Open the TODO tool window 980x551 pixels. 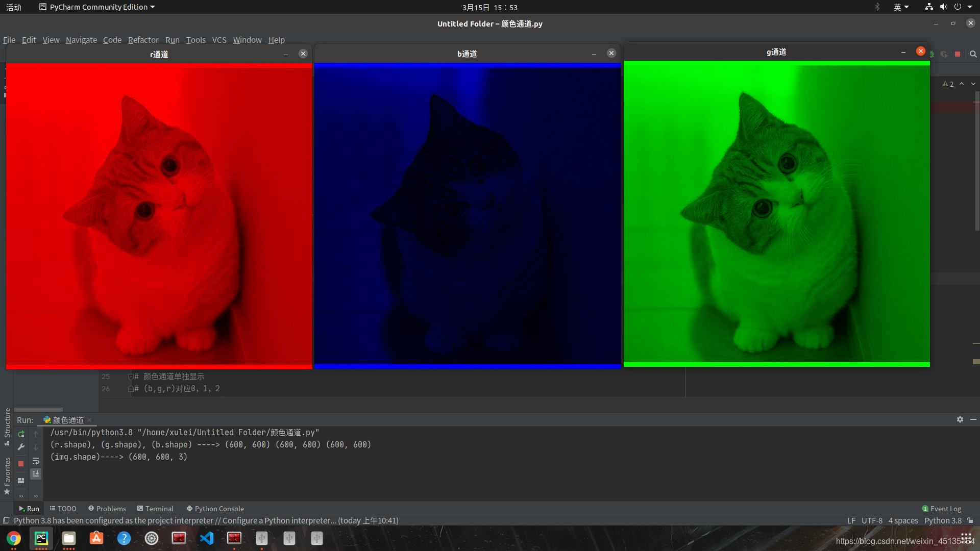tap(63, 509)
